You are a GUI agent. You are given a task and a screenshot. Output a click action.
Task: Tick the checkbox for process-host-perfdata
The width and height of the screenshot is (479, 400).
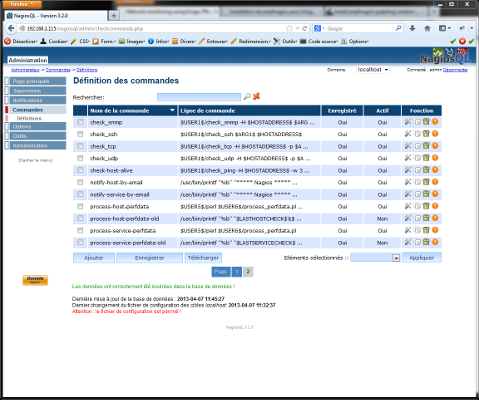click(x=80, y=206)
